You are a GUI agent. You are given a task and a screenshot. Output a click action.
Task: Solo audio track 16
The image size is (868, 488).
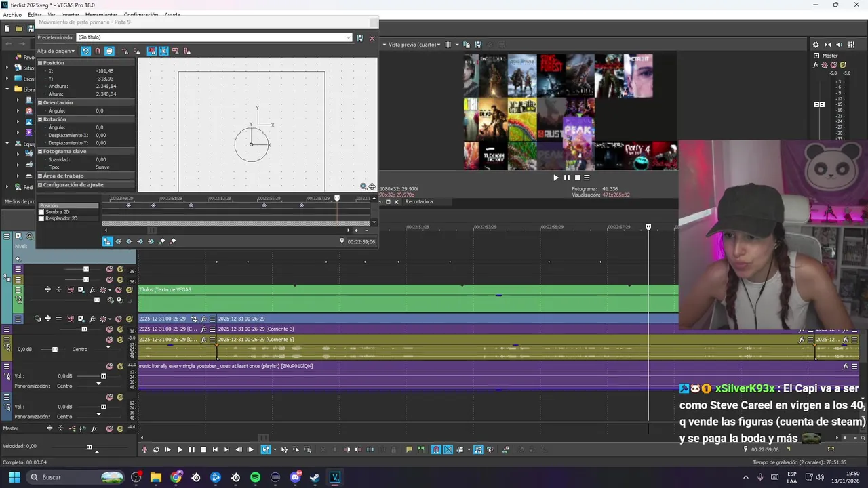click(x=120, y=366)
